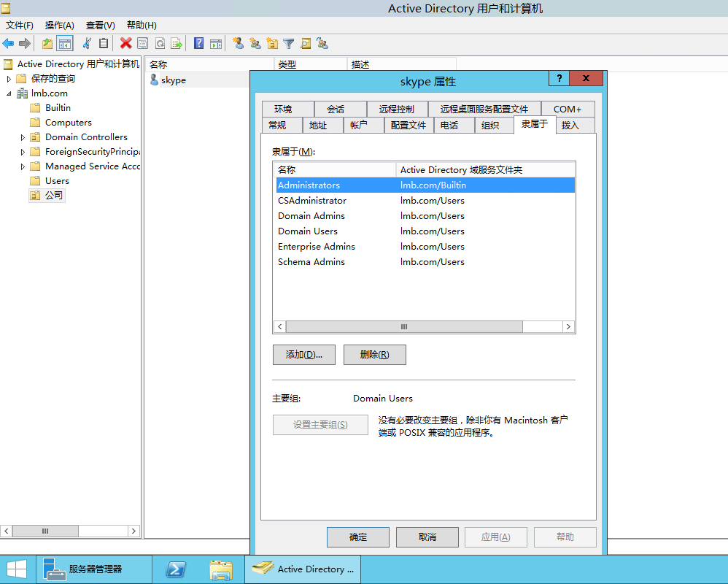
Task: Click the Paste clipboard toolbar icon
Action: click(104, 44)
